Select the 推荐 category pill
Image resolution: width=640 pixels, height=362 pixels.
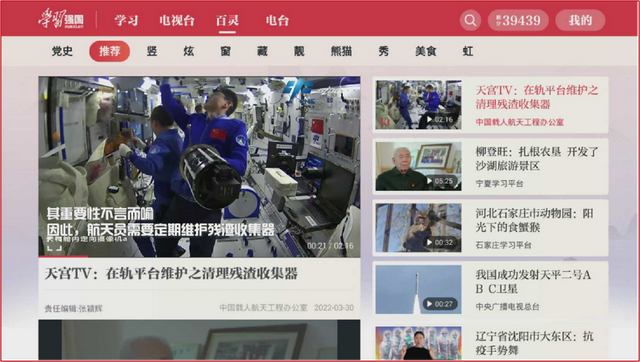[110, 51]
